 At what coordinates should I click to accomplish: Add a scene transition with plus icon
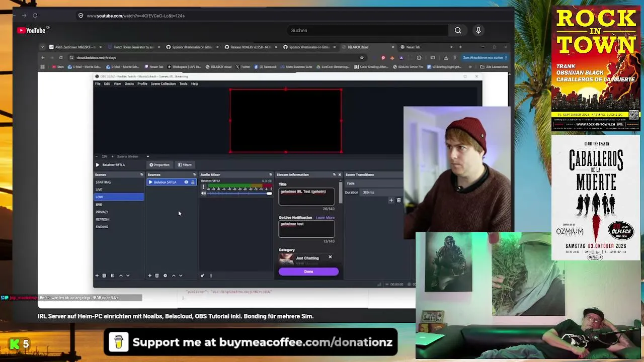391,200
